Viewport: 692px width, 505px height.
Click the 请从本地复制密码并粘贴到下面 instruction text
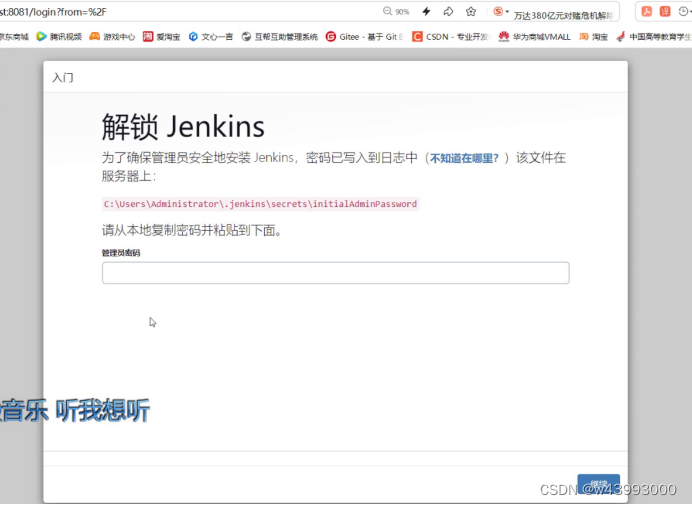(x=192, y=230)
